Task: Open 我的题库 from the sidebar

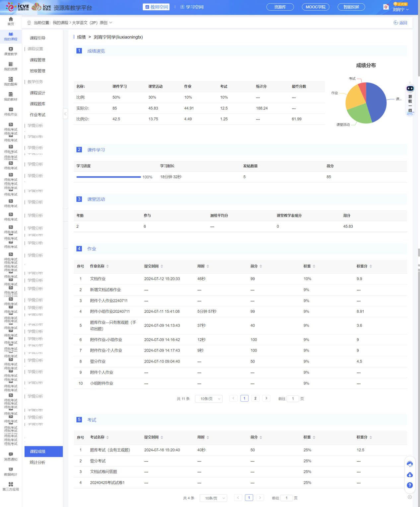Action: [11, 81]
